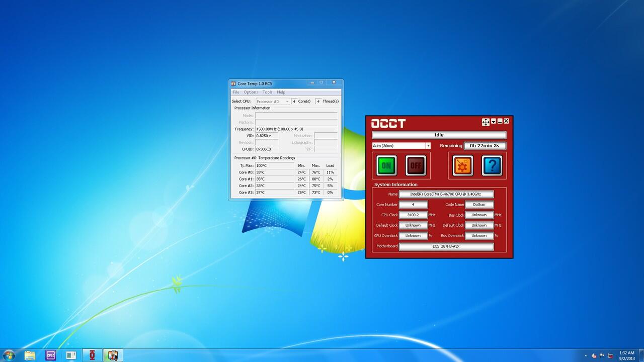Viewport: 644px width, 362px height.
Task: Click the Frequency field 4500.08MHz
Action: [296, 129]
